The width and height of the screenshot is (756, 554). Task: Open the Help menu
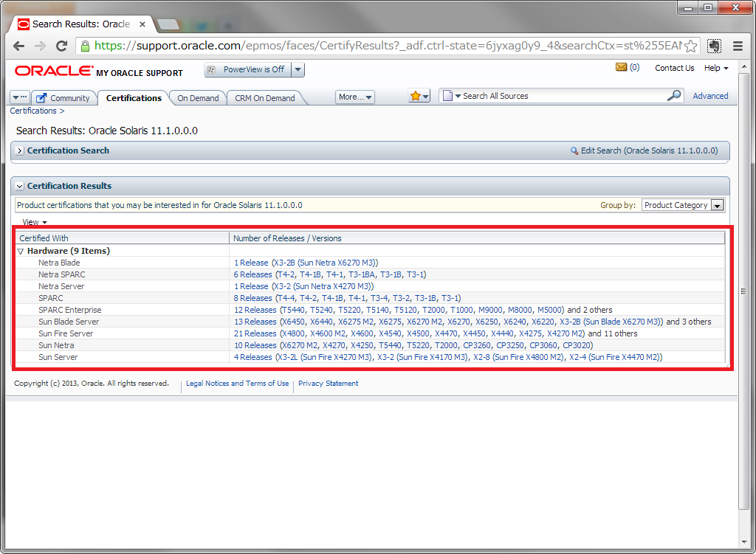(x=716, y=68)
